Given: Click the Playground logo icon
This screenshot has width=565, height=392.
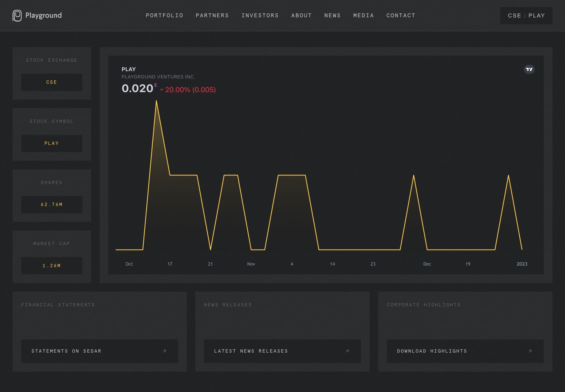Looking at the screenshot, I should [17, 15].
